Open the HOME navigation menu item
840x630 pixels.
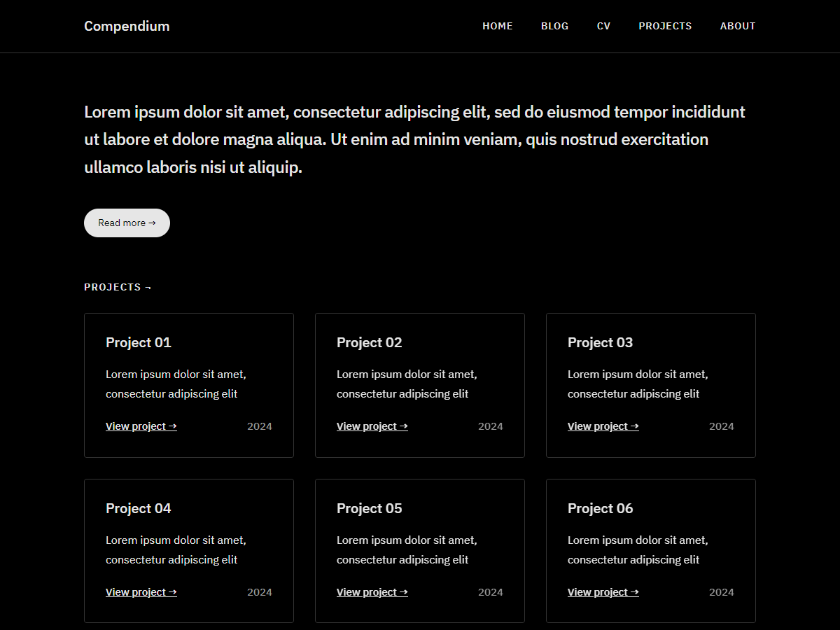pos(498,26)
